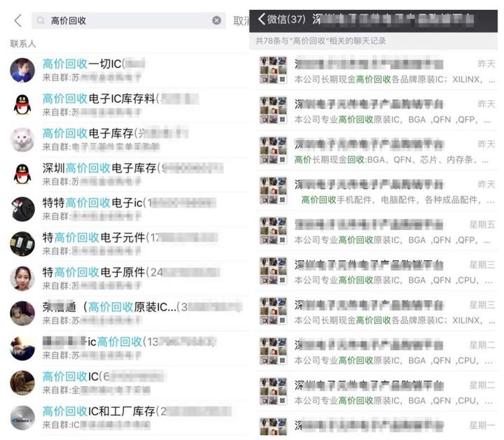Click the search field containing 高价回收
Screen dimensions: 504x440
coord(129,20)
